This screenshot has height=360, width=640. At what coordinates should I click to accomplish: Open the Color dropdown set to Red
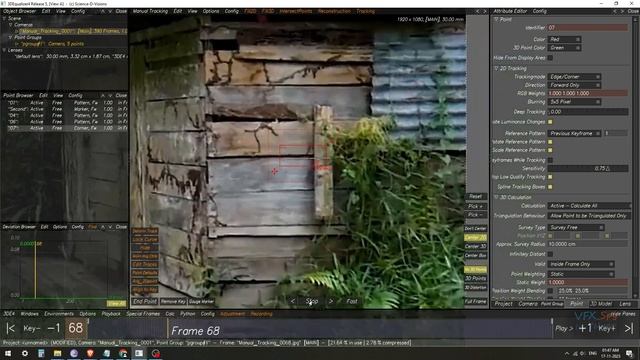pyautogui.click(x=564, y=39)
